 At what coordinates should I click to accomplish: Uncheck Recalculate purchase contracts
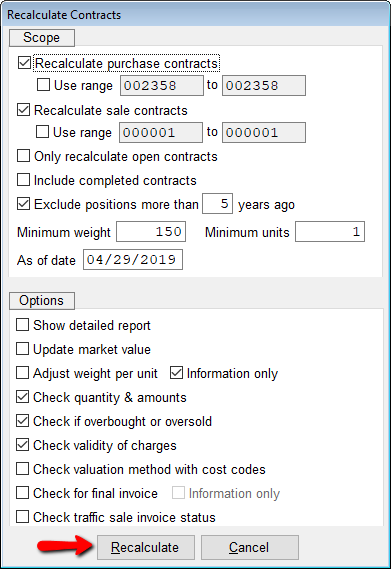click(24, 63)
